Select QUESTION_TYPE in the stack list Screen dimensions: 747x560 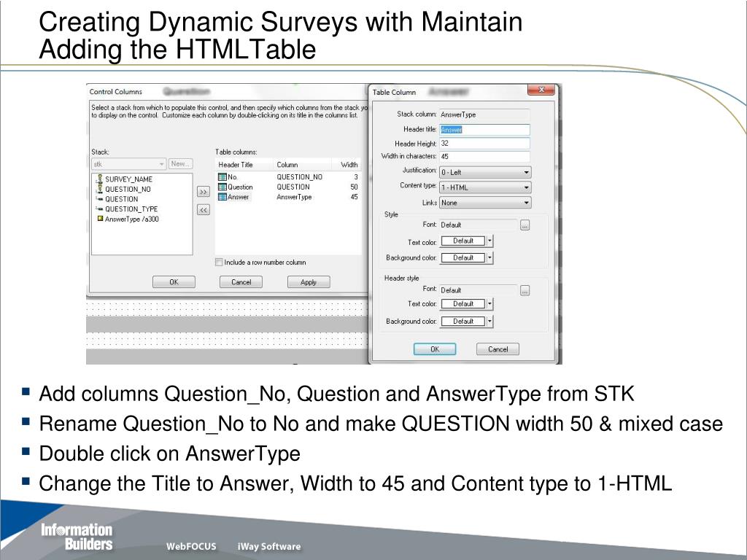point(131,209)
